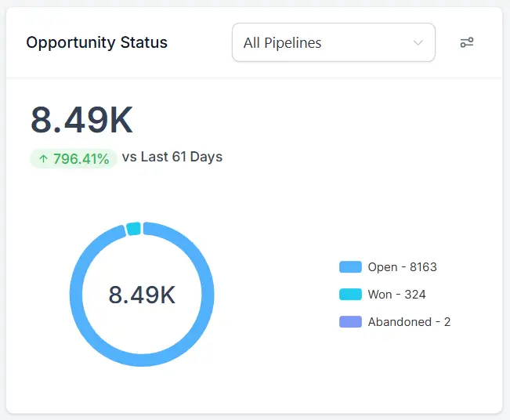Click the 'vs Last 61 Days' text
This screenshot has width=510, height=420.
[x=172, y=157]
